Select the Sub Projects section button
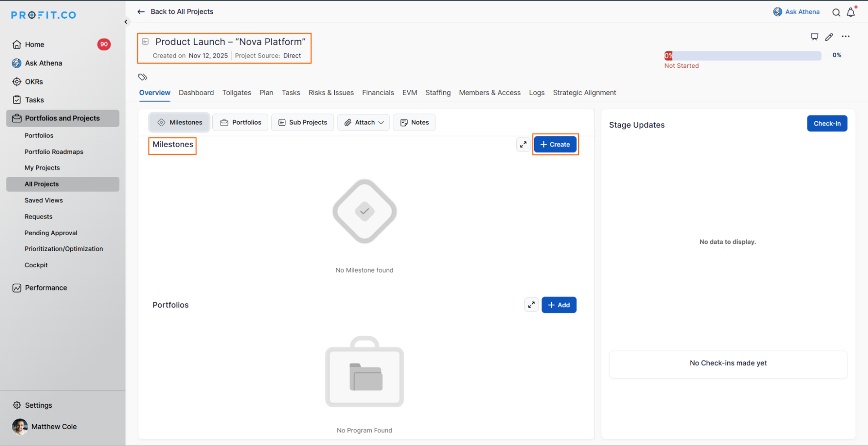 303,123
